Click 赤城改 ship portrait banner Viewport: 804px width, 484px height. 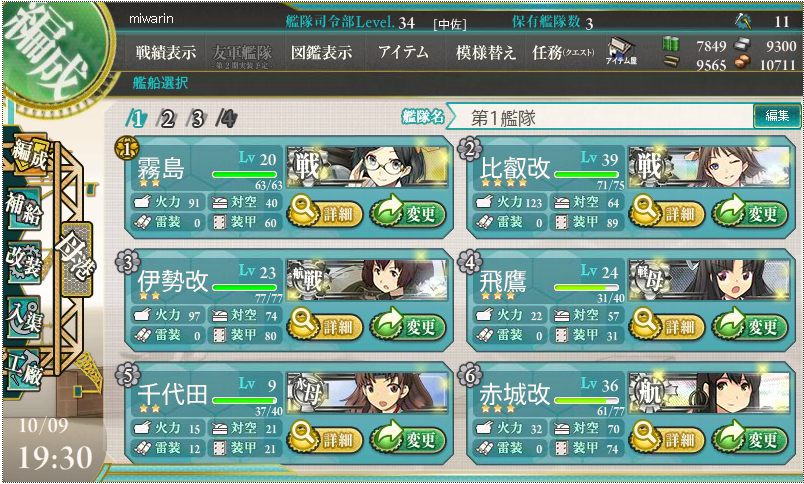709,392
